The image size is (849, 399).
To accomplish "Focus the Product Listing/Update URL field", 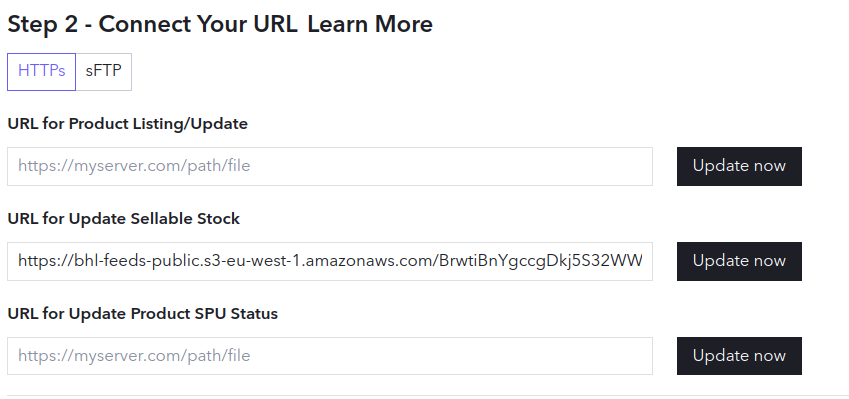I will 330,166.
